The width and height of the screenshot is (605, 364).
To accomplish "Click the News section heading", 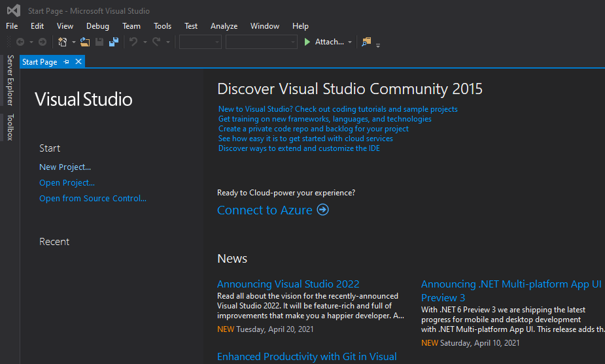I will [232, 258].
